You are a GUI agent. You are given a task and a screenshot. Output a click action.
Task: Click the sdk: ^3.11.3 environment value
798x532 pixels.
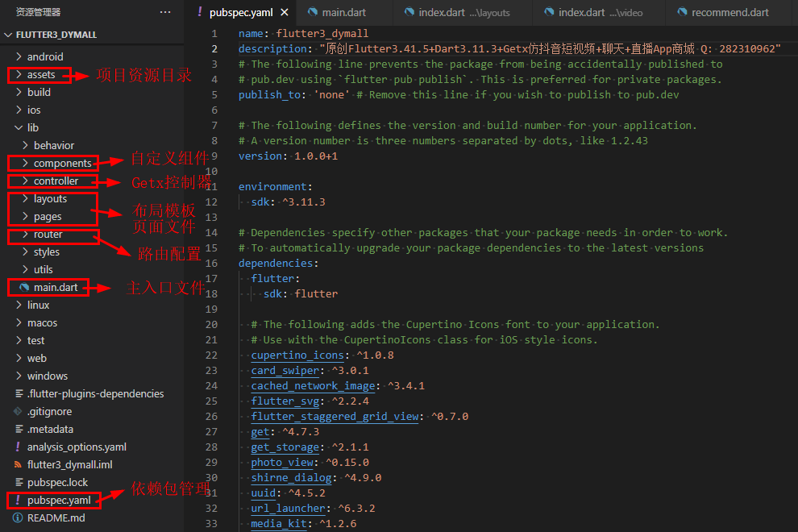[x=304, y=202]
